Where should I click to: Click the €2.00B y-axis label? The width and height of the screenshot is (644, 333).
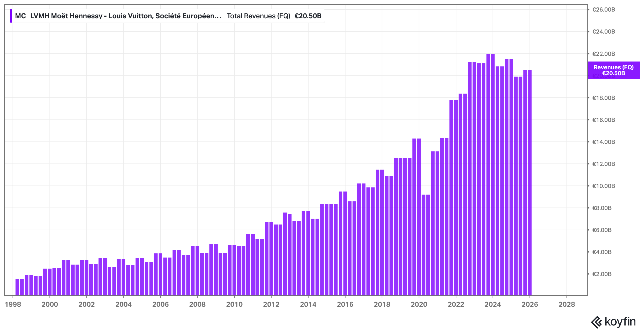602,274
